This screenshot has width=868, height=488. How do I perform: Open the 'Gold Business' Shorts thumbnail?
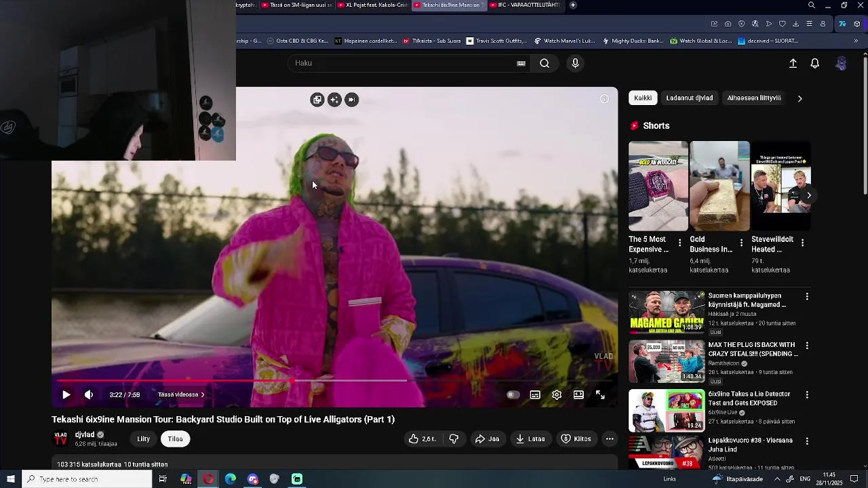click(x=719, y=186)
